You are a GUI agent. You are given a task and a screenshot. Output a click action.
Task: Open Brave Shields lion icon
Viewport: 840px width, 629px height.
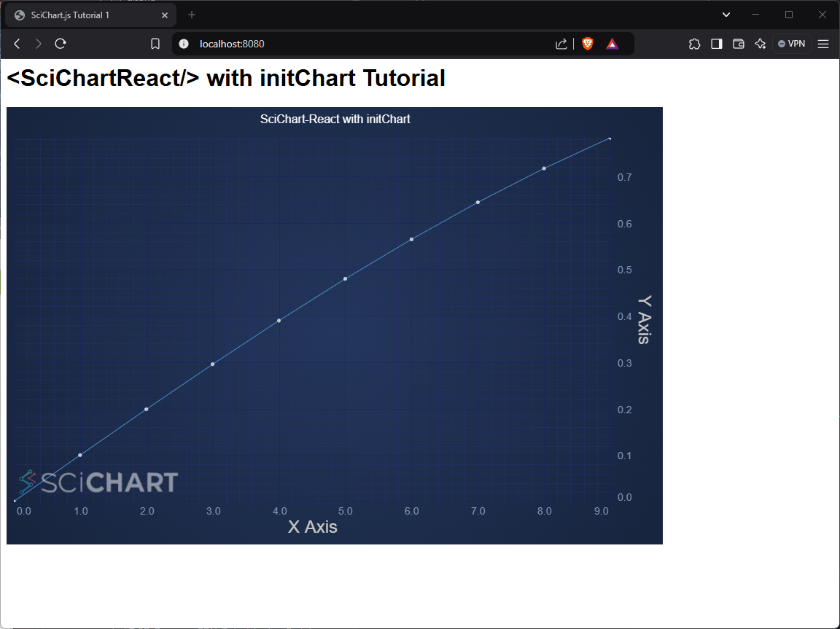588,44
